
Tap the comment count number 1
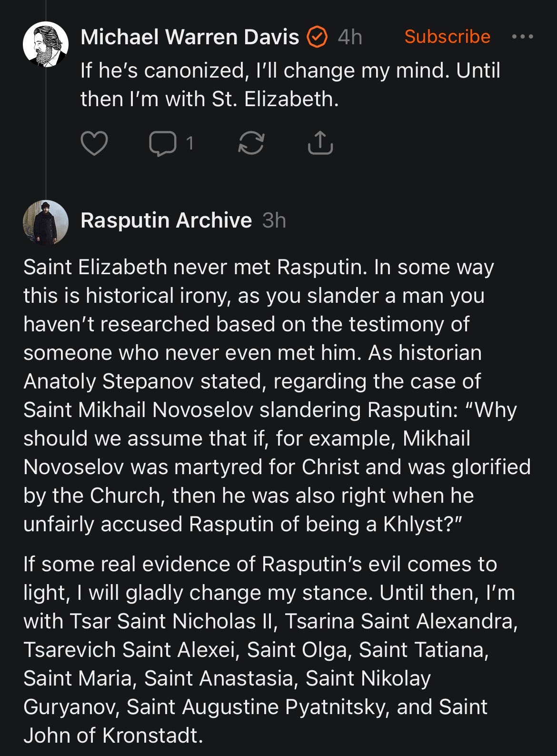coord(190,143)
